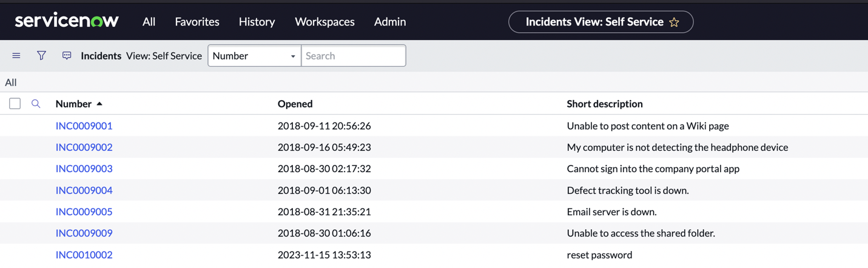Favorite the page with the star icon

[674, 22]
